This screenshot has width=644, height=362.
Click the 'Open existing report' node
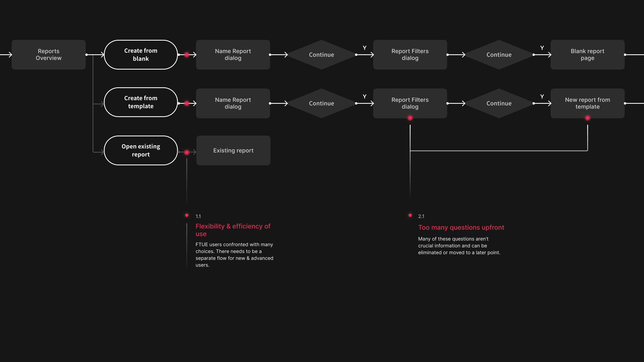click(x=141, y=150)
